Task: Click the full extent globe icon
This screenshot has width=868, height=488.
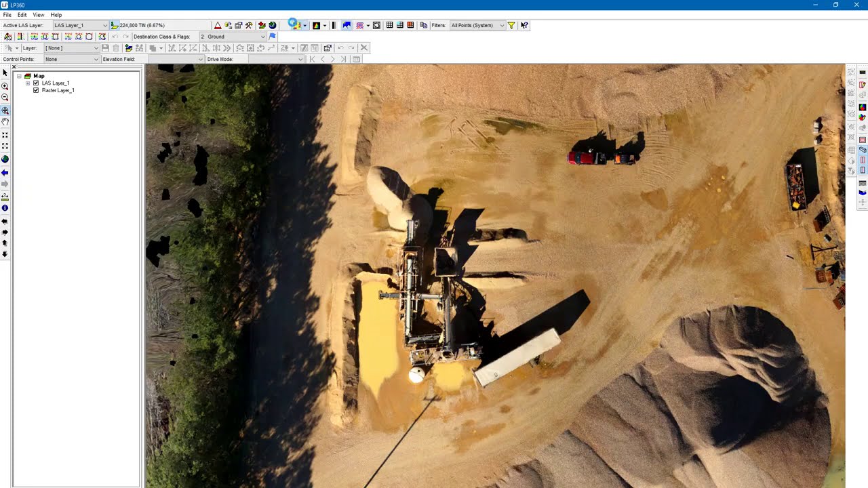Action: pyautogui.click(x=5, y=159)
